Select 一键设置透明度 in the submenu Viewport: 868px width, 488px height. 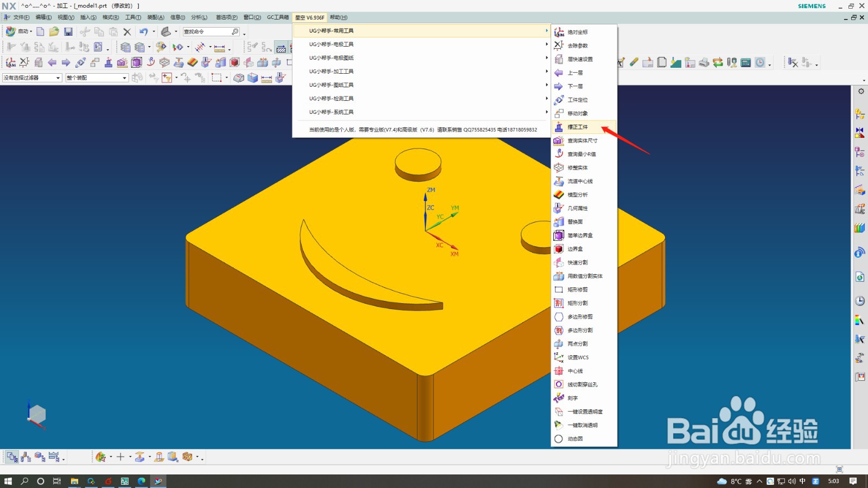click(584, 412)
